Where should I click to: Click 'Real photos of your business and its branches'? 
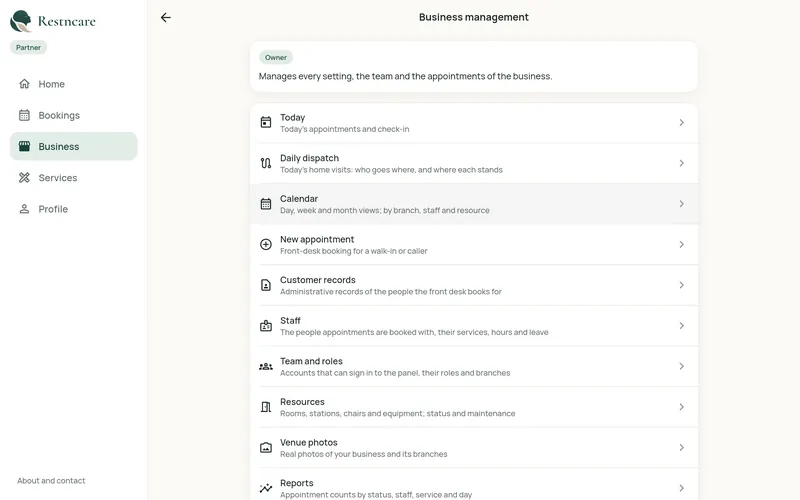pyautogui.click(x=363, y=454)
